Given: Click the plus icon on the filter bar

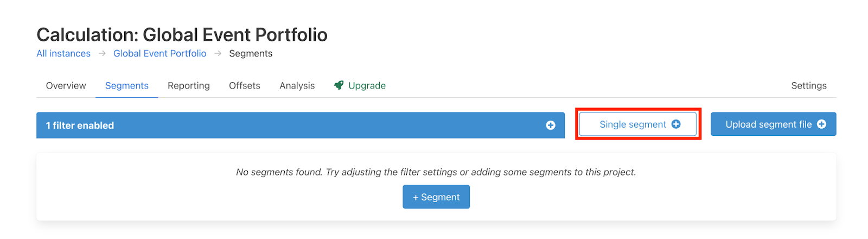Looking at the screenshot, I should coord(551,125).
